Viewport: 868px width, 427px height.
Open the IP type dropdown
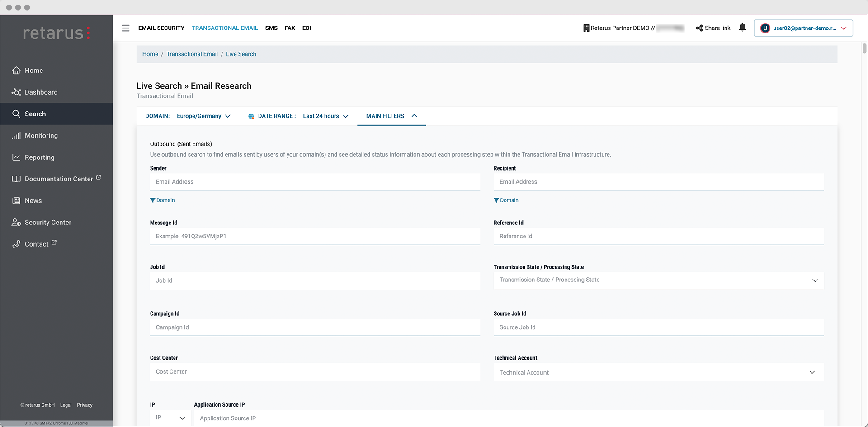pyautogui.click(x=170, y=418)
